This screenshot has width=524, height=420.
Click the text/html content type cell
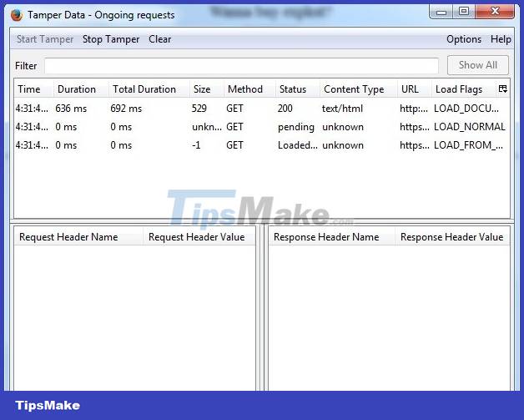tap(342, 109)
